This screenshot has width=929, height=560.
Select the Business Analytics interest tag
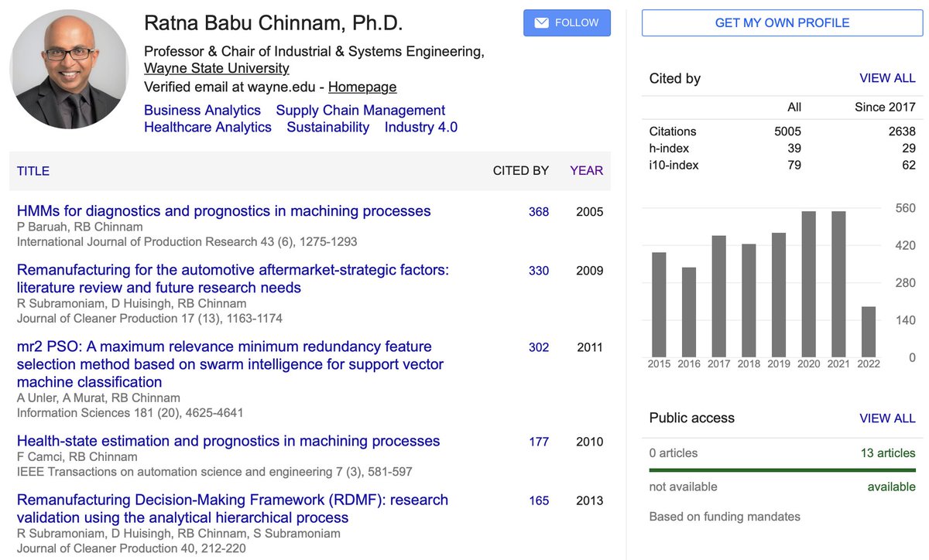[x=202, y=110]
